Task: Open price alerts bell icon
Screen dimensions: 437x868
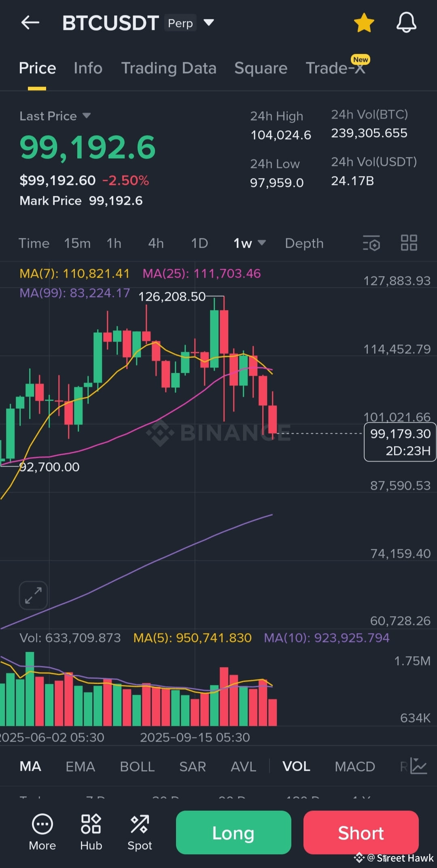Action: (406, 23)
